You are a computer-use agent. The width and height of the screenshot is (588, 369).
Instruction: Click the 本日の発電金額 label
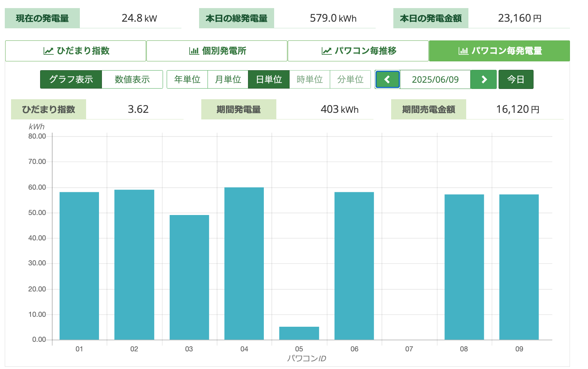pos(431,18)
